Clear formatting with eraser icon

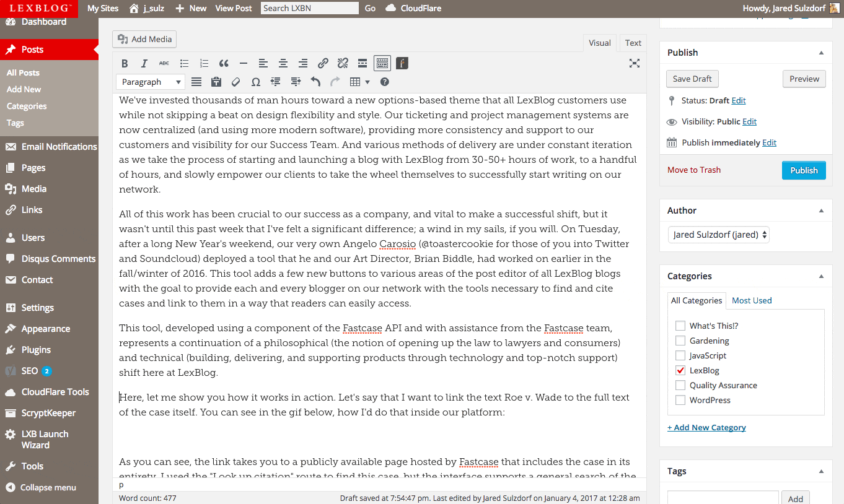coord(236,82)
